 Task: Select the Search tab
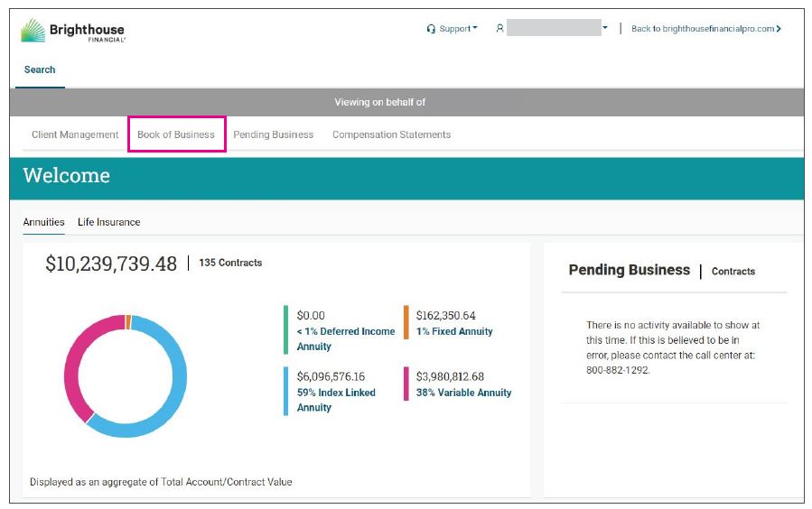pyautogui.click(x=40, y=69)
